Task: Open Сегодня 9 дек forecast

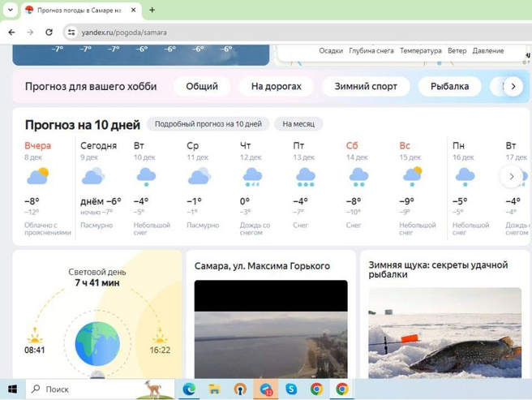Action: tap(101, 188)
